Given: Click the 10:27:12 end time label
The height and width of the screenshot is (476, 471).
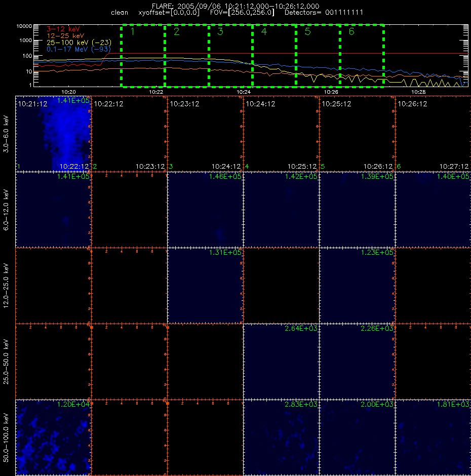Looking at the screenshot, I should click(x=454, y=167).
